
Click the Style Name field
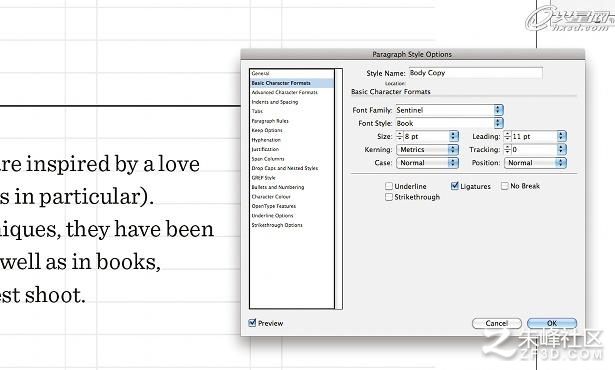point(476,73)
